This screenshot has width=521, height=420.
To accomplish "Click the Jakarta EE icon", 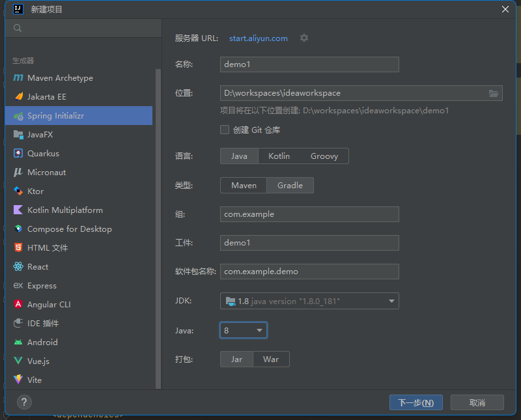I will pyautogui.click(x=19, y=96).
